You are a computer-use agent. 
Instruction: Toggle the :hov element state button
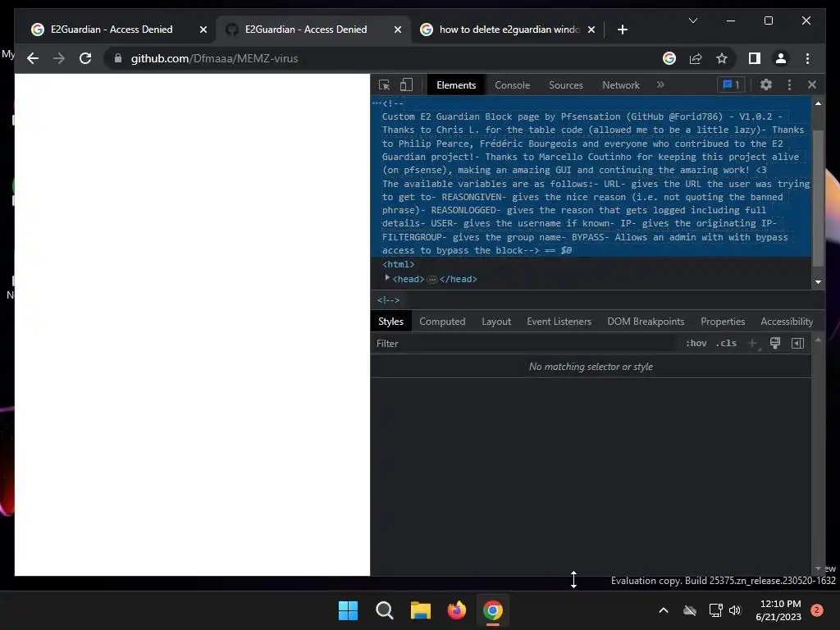(696, 344)
